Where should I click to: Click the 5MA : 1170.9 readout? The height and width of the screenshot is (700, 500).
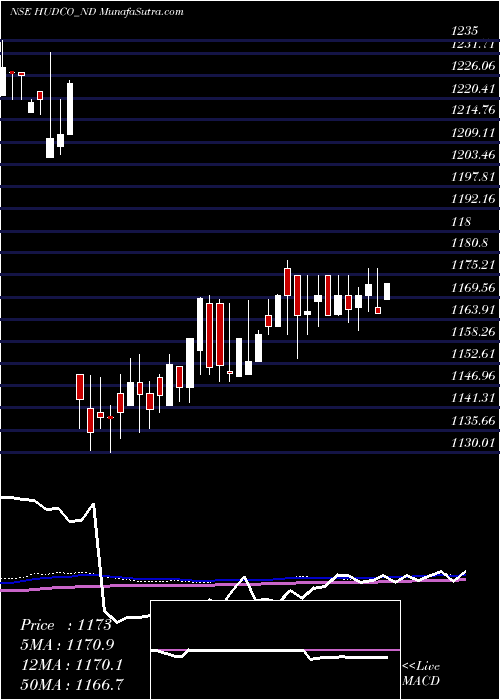click(67, 645)
